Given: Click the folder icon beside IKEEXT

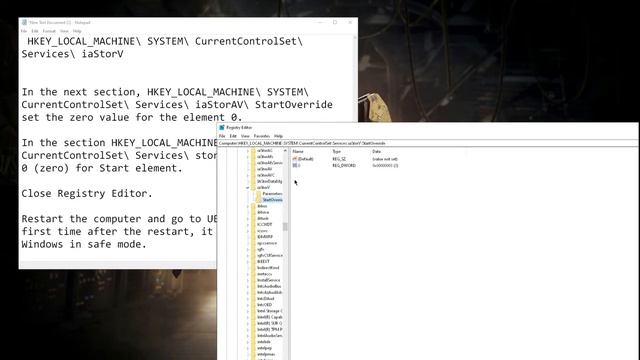Looking at the screenshot, I should point(253,261).
